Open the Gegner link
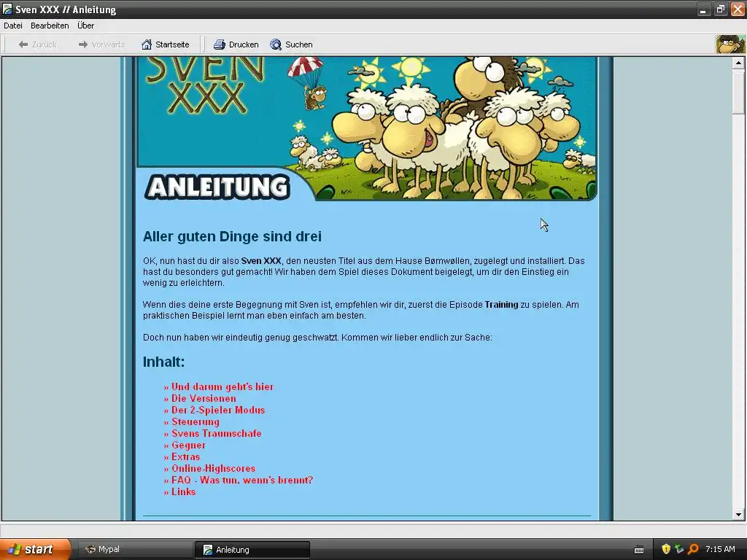 click(188, 446)
